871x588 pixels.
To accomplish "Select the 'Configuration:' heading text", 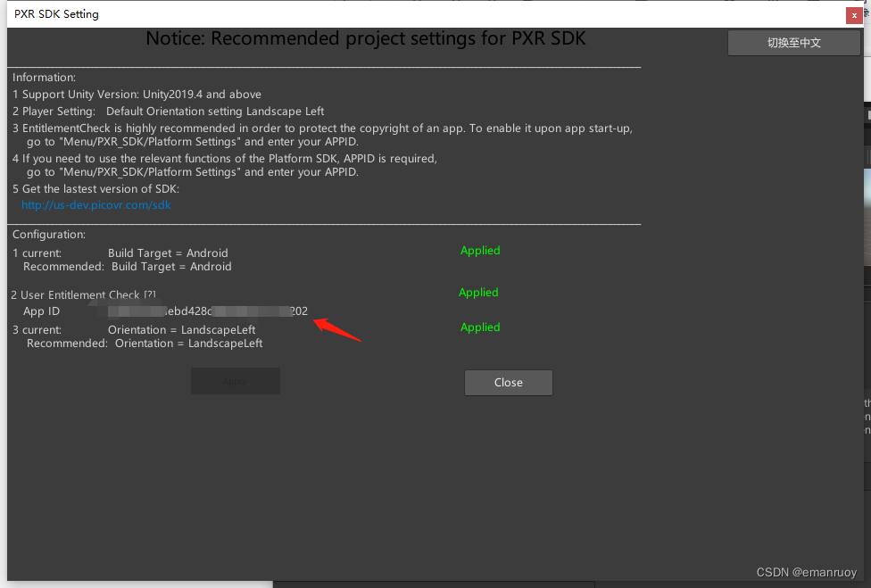I will click(49, 235).
